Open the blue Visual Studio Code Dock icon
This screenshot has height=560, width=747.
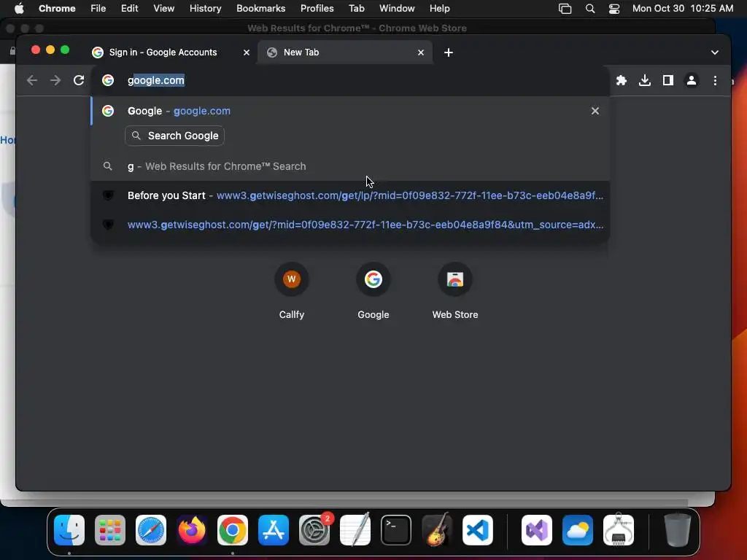click(x=478, y=530)
